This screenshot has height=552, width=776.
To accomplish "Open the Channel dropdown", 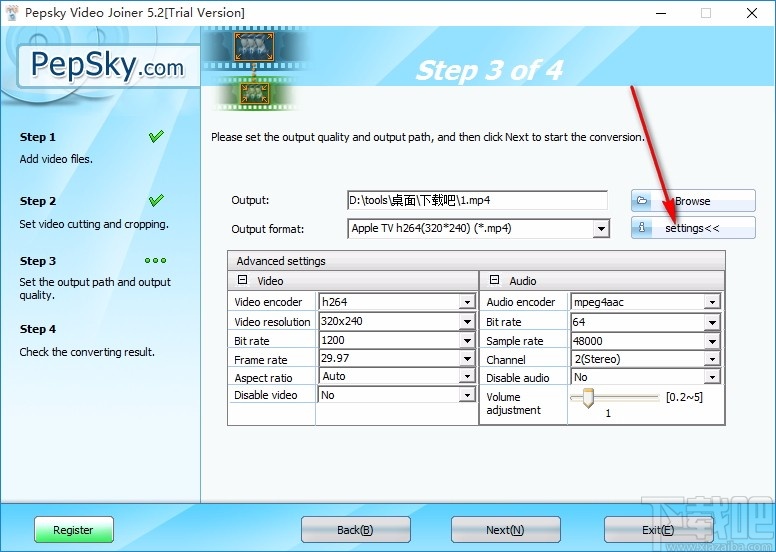I will pos(712,359).
